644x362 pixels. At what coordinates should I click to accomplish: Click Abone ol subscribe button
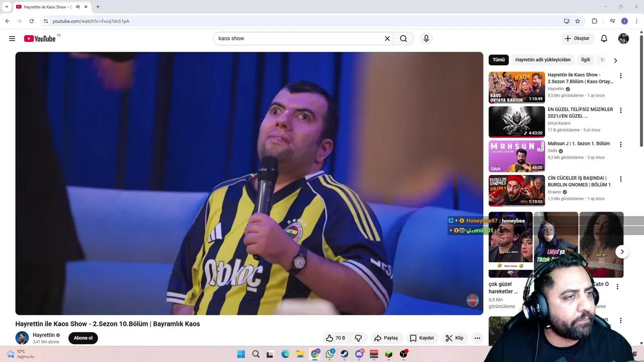click(83, 338)
